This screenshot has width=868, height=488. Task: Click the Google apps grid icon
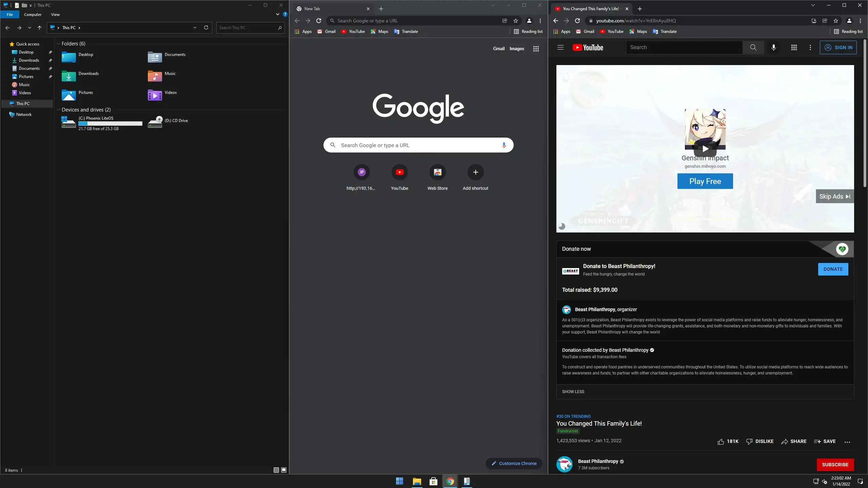[536, 49]
